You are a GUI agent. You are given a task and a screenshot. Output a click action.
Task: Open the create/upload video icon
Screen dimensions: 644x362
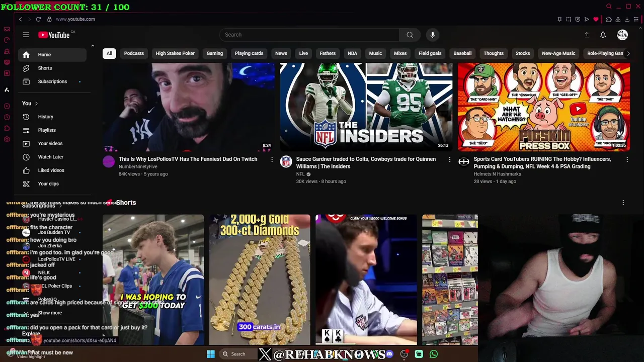587,35
